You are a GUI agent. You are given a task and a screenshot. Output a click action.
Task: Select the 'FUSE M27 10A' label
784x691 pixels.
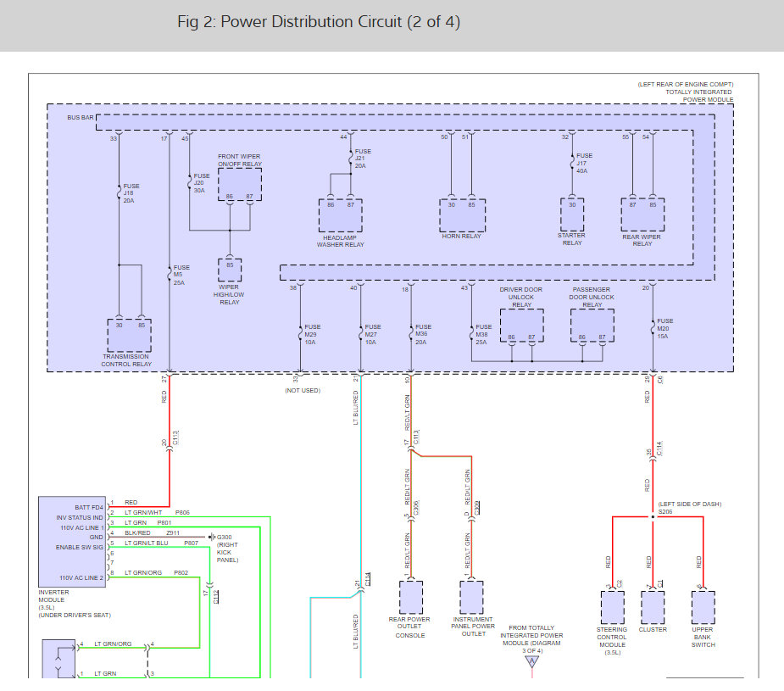[372, 335]
